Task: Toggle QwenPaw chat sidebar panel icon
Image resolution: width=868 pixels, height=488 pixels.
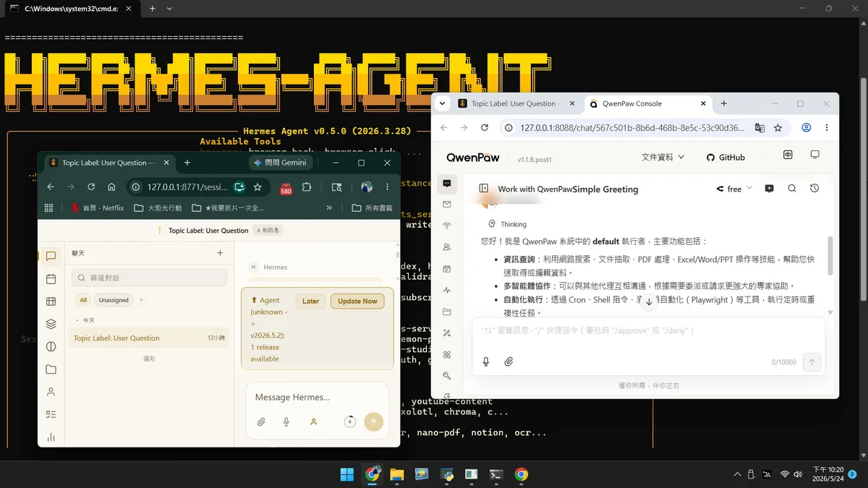Action: pyautogui.click(x=484, y=188)
